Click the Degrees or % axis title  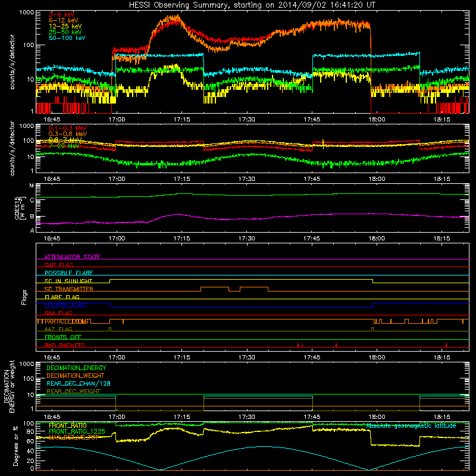point(15,446)
